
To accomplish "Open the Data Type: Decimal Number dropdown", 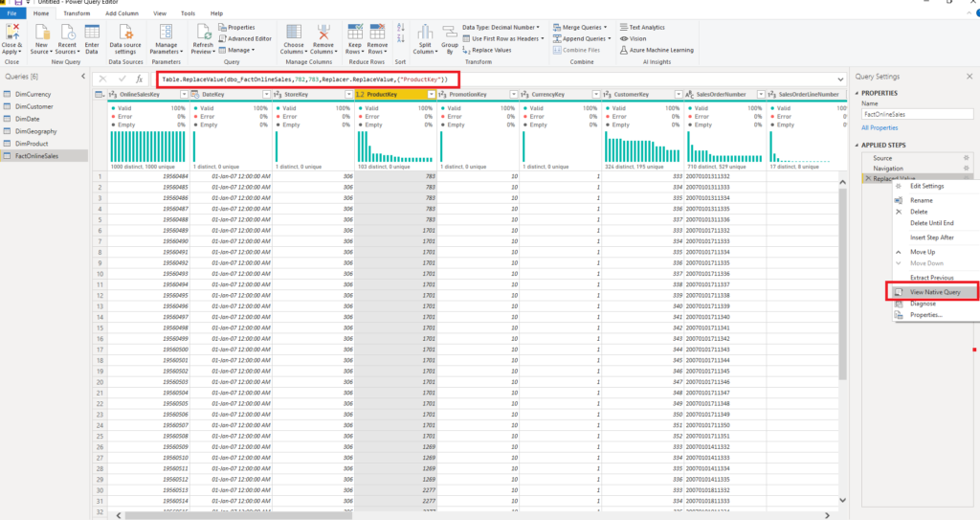I will coord(501,28).
